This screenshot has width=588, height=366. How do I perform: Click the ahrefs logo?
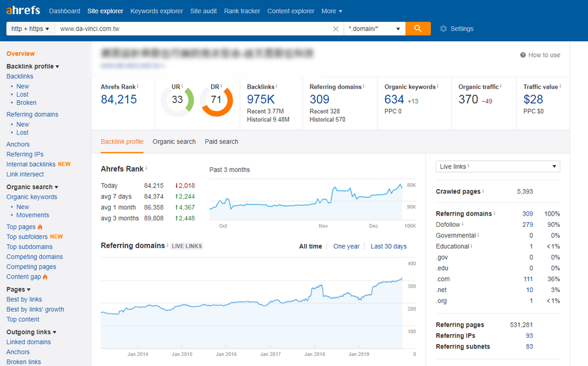coord(22,10)
